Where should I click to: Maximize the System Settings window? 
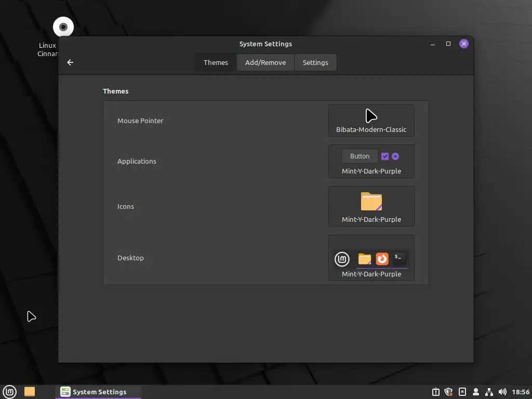pyautogui.click(x=448, y=44)
